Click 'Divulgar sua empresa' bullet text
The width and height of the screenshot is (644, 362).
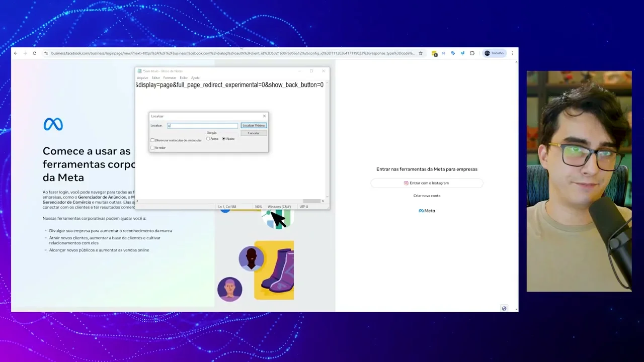111,231
